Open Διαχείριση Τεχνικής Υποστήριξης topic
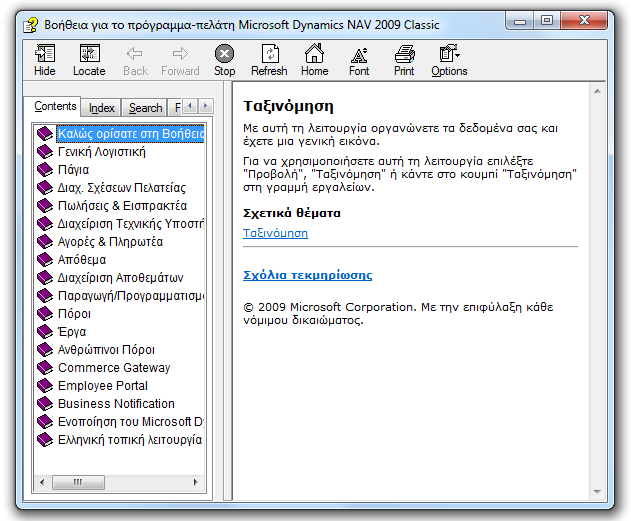The width and height of the screenshot is (631, 521). 131,224
